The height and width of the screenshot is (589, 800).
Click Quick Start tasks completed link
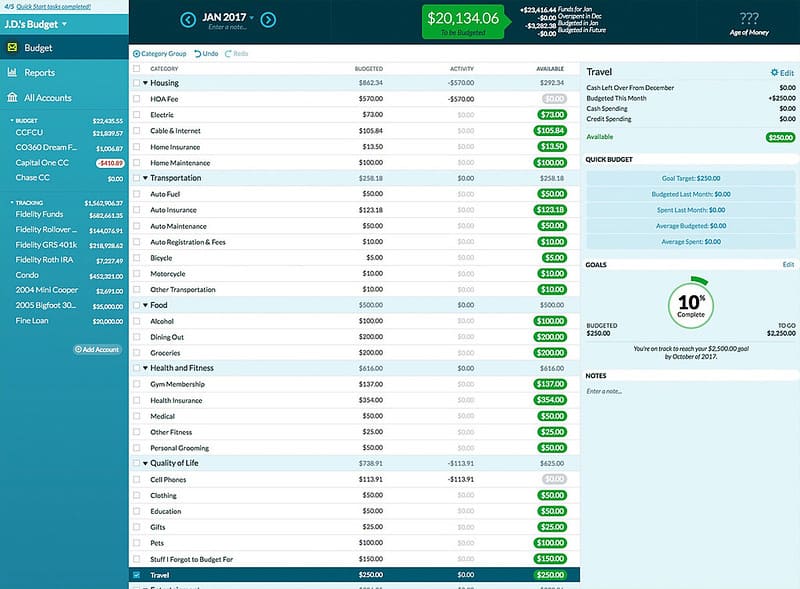click(x=54, y=7)
